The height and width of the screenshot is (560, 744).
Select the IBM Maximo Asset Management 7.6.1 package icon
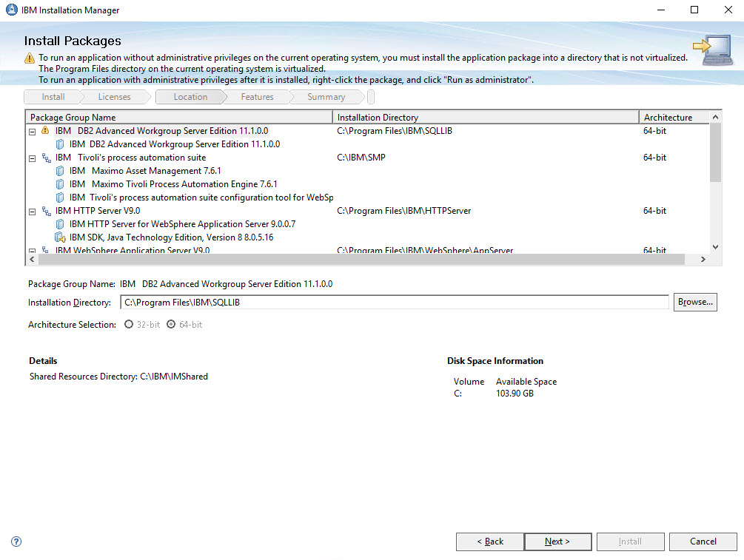click(x=59, y=170)
